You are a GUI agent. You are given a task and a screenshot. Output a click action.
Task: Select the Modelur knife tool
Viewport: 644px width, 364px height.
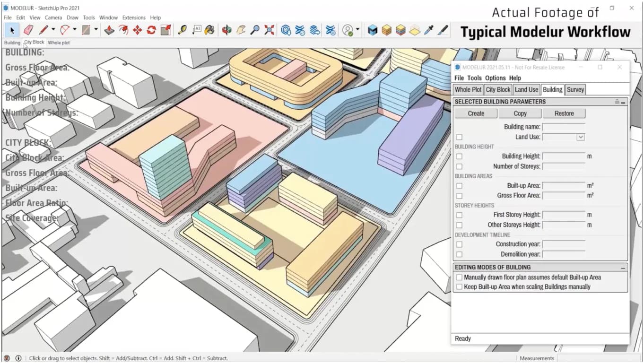[443, 30]
